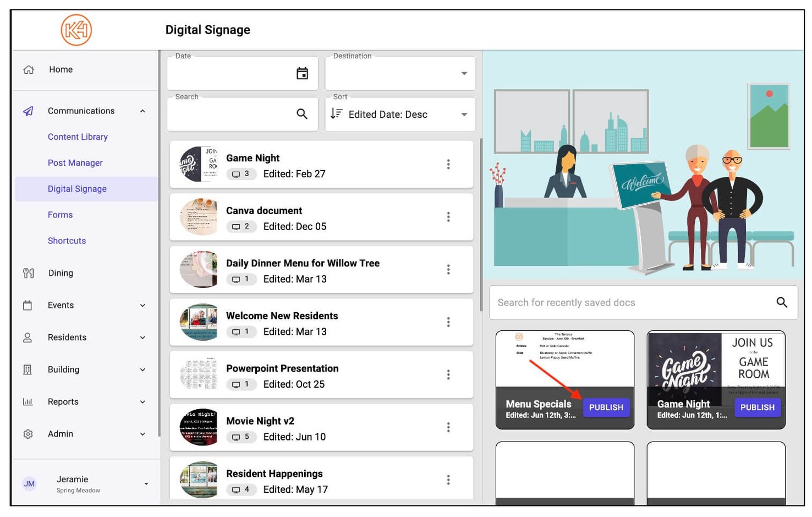Image resolution: width=812 pixels, height=517 pixels.
Task: Switch to the Content Library page
Action: pyautogui.click(x=78, y=137)
